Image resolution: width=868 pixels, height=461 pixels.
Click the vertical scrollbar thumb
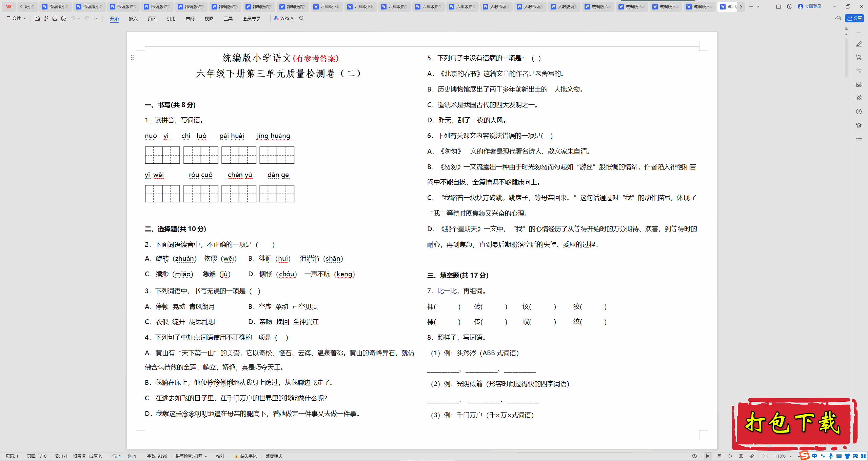coord(846,58)
